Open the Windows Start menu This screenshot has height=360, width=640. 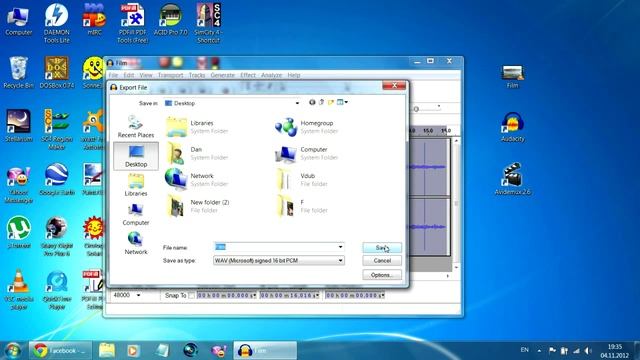[x=13, y=350]
